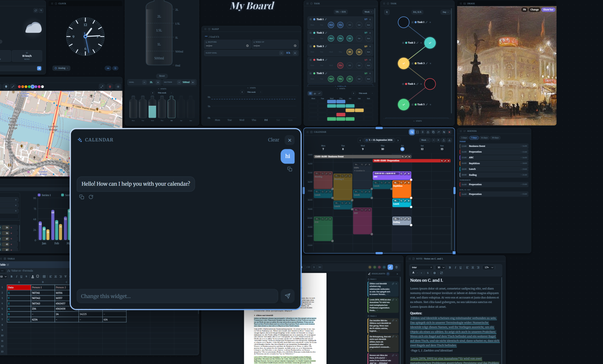Viewport: 603px width, 364px height.
Task: Click the highlighter pen icon in PDF toolbar
Action: (x=390, y=267)
